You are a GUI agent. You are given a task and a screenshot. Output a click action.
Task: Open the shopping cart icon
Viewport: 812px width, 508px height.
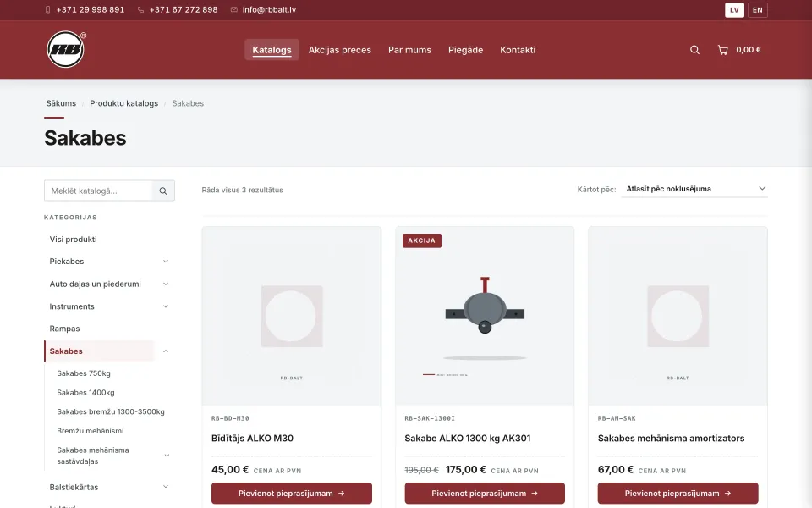722,50
